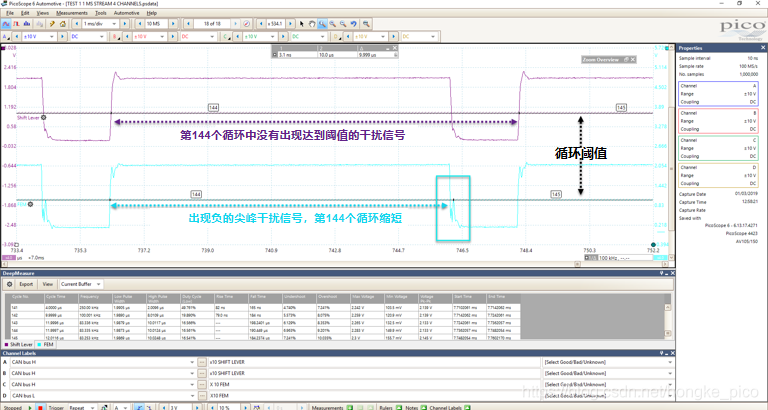Open Channel C DC coupling dropdown
Viewport: 768px width, 410px height.
tap(322, 37)
